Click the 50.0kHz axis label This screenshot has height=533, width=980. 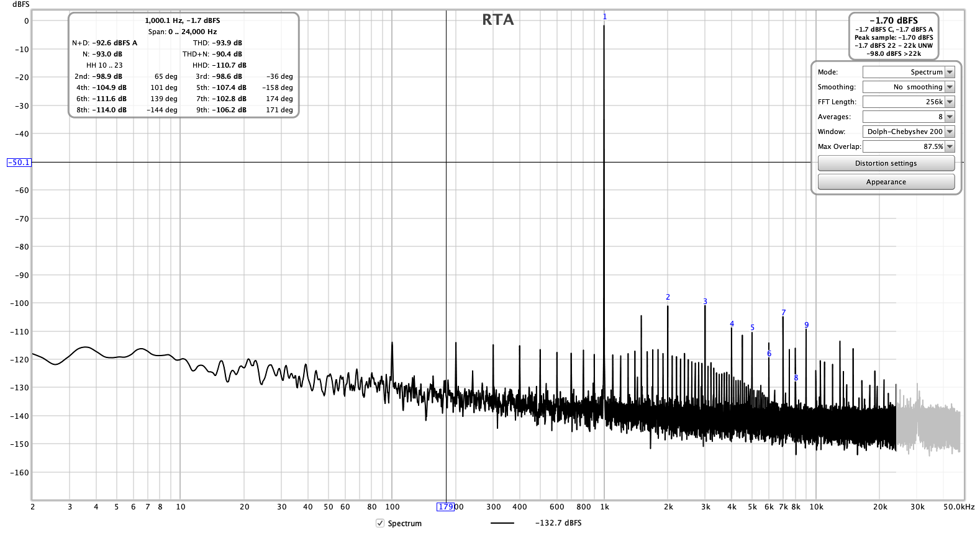[x=959, y=507]
